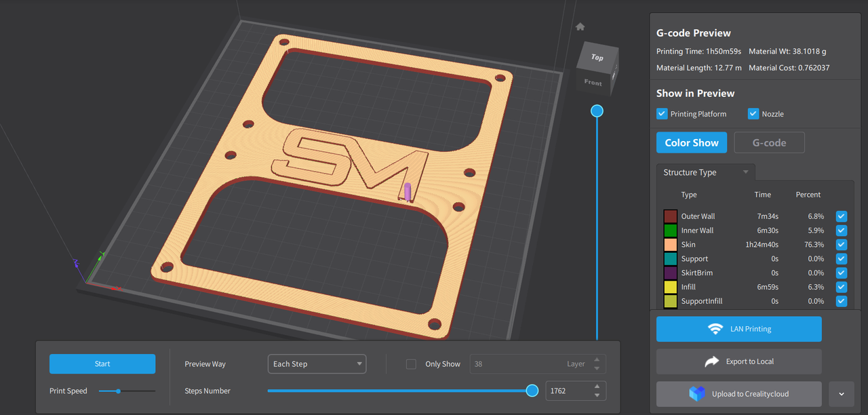The image size is (868, 415).
Task: Click the Outer Wall percent 6.8%
Action: [816, 216]
